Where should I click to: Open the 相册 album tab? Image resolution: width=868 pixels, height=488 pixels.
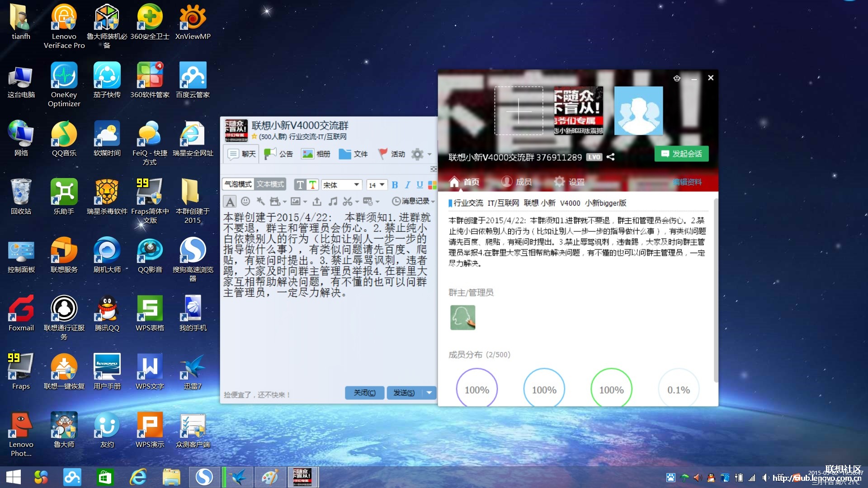(x=316, y=154)
